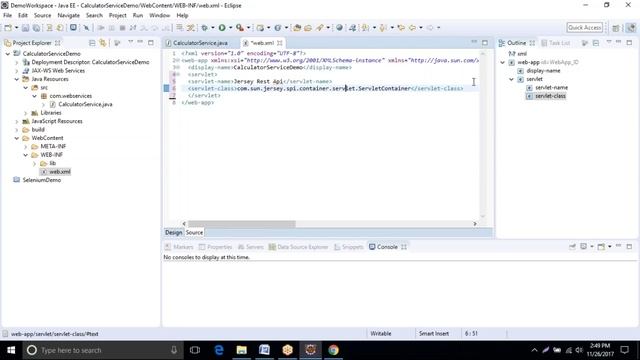Open Microsoft Edge from the taskbar
The image size is (640, 360).
[219, 350]
